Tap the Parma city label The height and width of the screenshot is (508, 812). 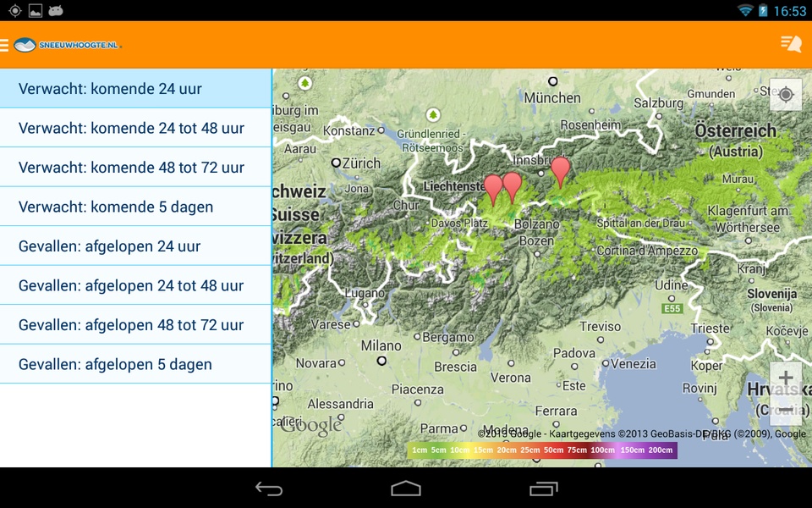point(439,428)
